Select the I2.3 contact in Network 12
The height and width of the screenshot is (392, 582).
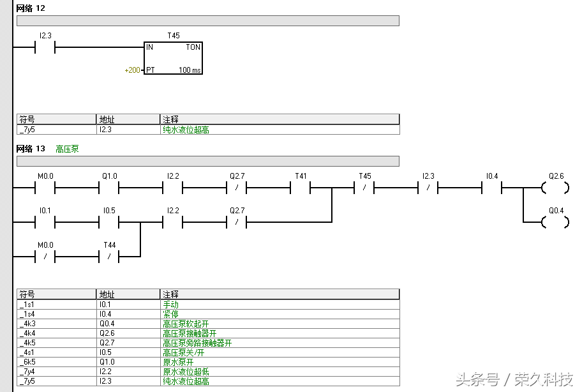[45, 47]
